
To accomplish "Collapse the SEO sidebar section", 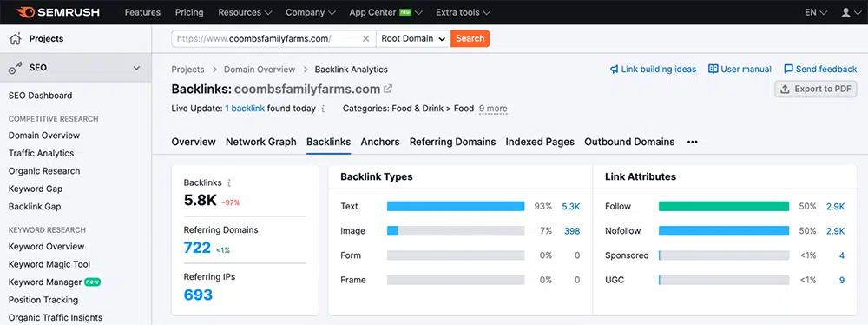I will coord(137,68).
